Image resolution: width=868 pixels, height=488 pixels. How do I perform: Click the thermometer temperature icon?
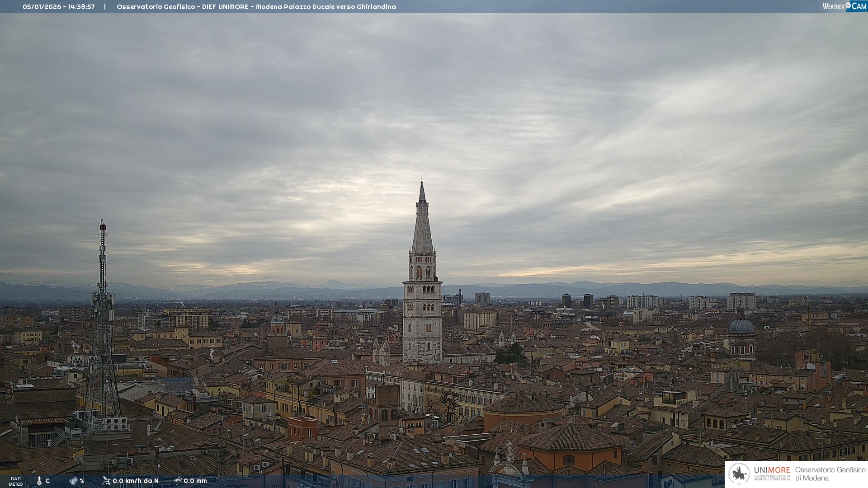39,481
